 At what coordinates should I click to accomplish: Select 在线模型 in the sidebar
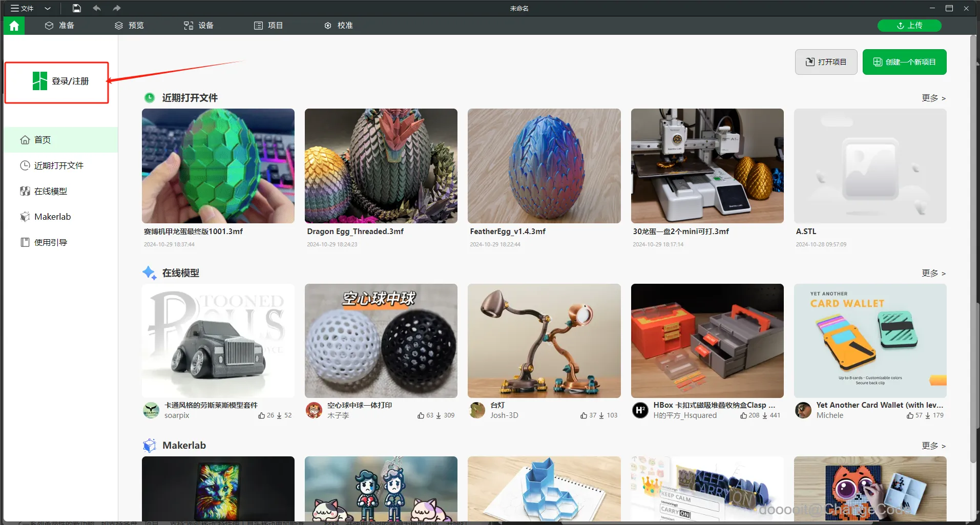61,191
